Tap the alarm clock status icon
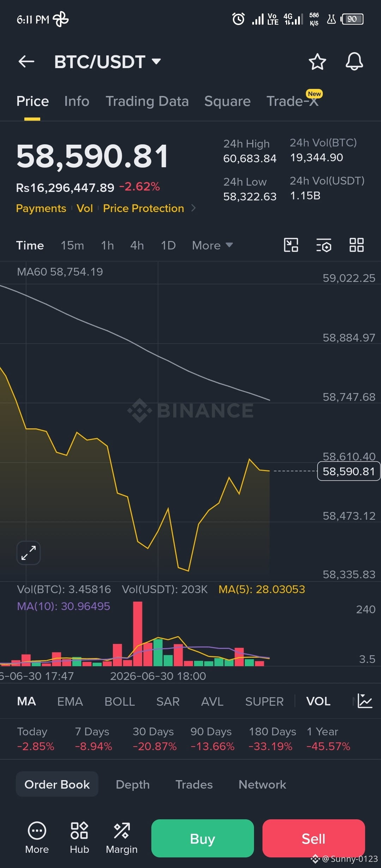Viewport: 381px width, 868px height. 238,19
